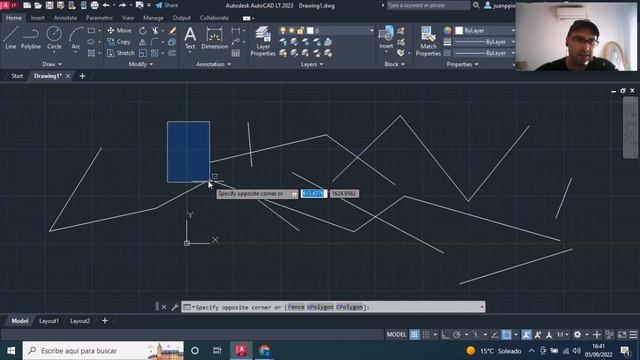Screen dimensions: 640x360
Task: Click the object color wheel icon
Action: (x=447, y=31)
